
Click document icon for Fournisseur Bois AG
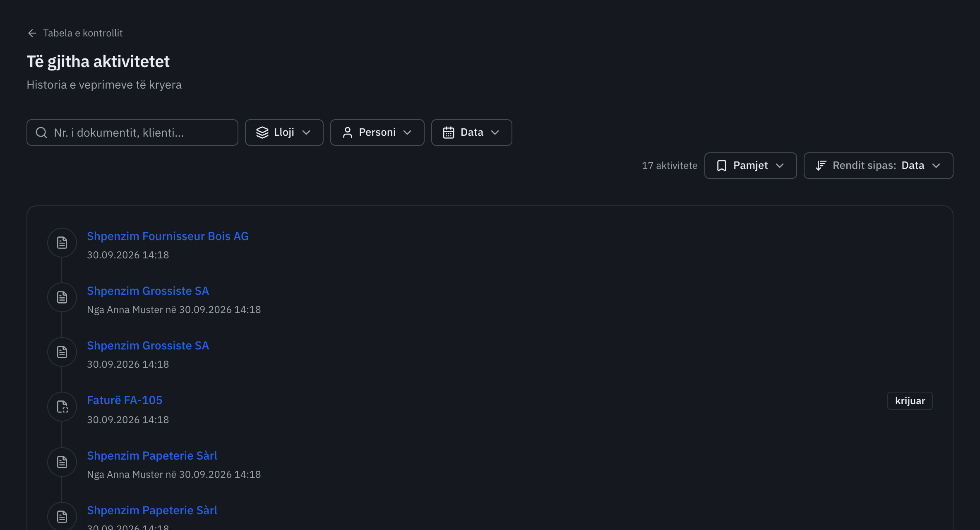[62, 243]
